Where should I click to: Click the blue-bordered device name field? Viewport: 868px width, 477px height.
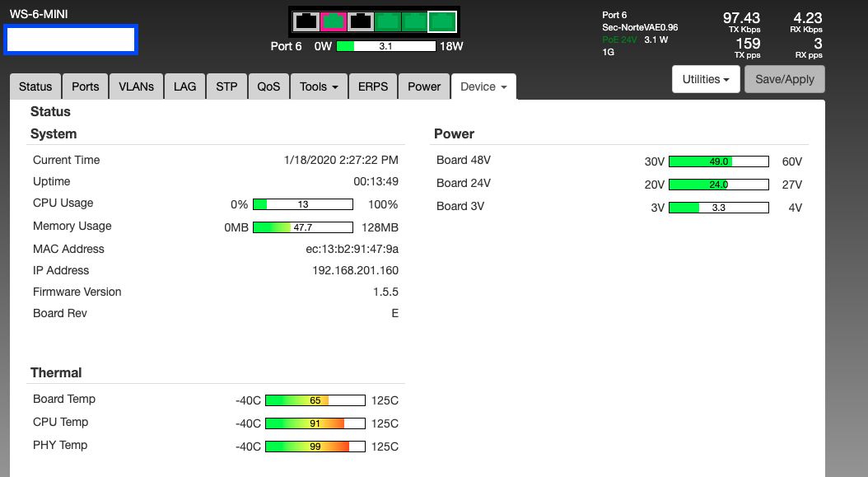(x=71, y=40)
